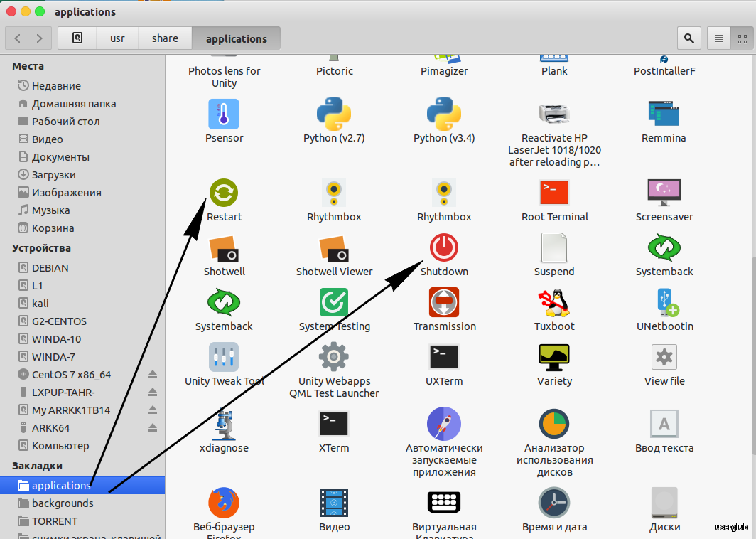Select the backgrounds bookmark
The height and width of the screenshot is (539, 756).
[82, 503]
